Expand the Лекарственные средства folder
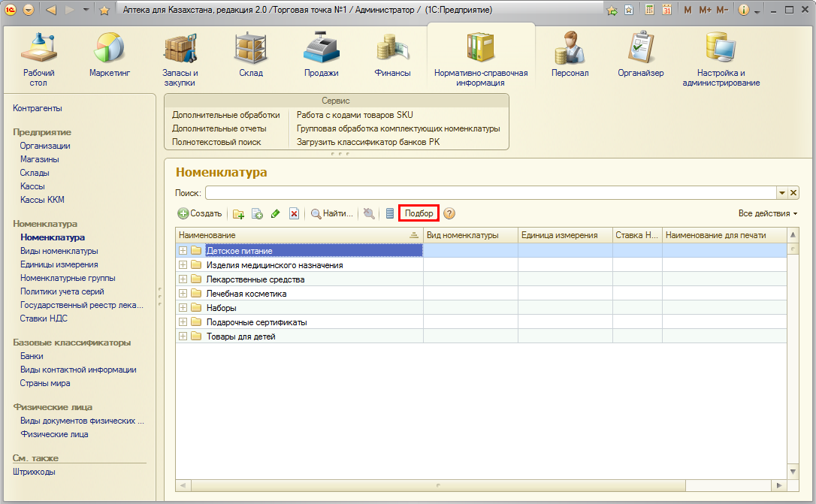 click(183, 279)
